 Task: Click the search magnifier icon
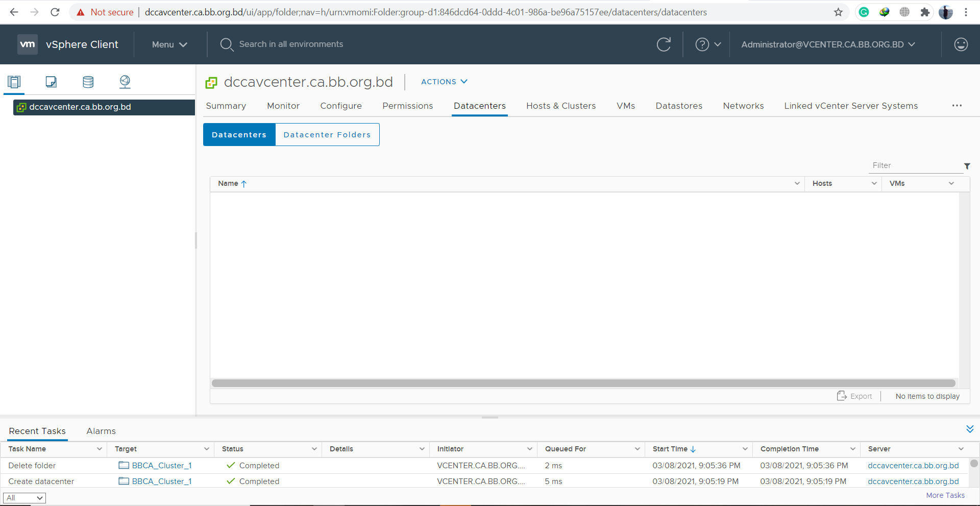tap(227, 44)
